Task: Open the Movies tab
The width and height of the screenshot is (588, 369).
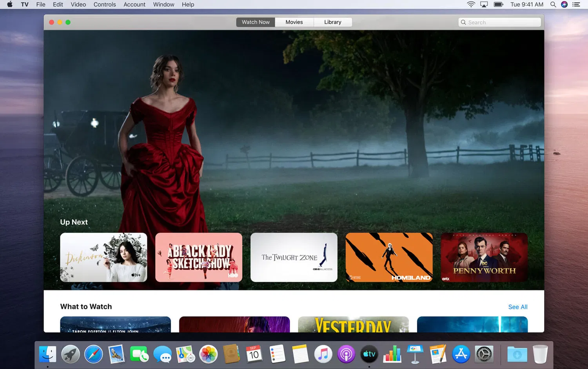Action: click(294, 22)
